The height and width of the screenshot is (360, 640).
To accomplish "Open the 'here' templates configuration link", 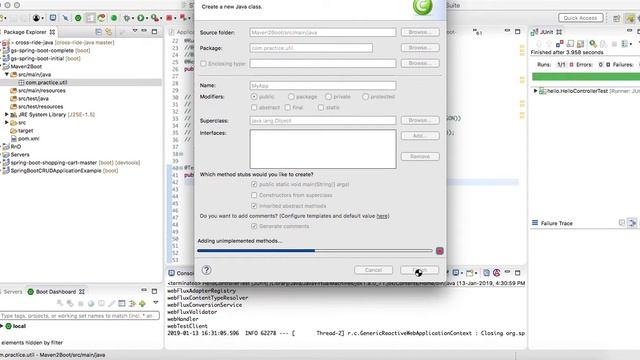I will (382, 216).
